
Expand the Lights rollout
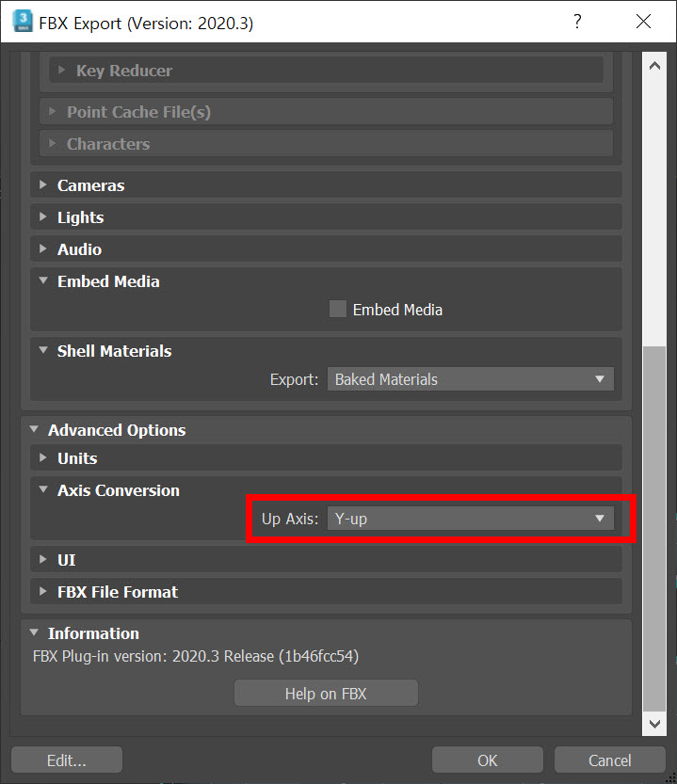[326, 217]
